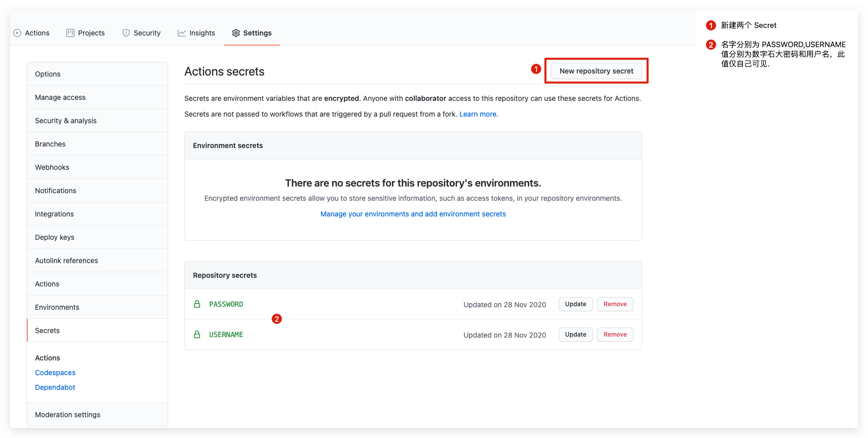Click the Settings gear icon
868x438 pixels.
click(x=236, y=33)
